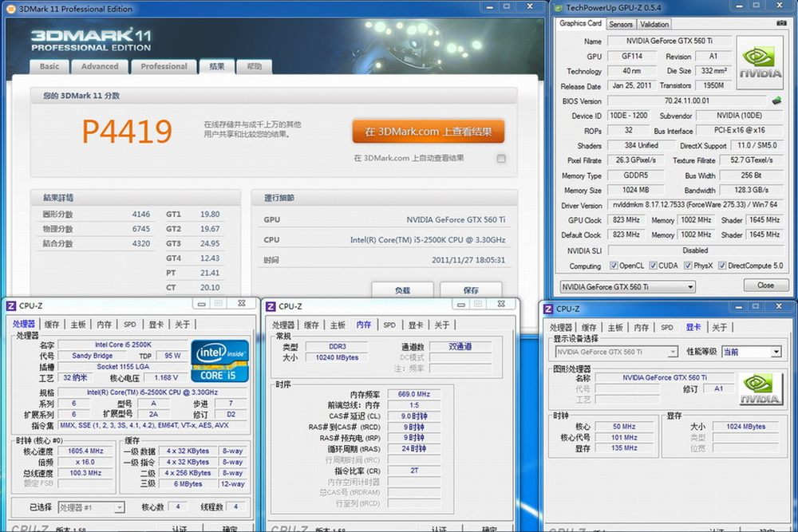The height and width of the screenshot is (532, 798).
Task: Open the performance level dropdown in CPU-Z
Action: [x=752, y=352]
